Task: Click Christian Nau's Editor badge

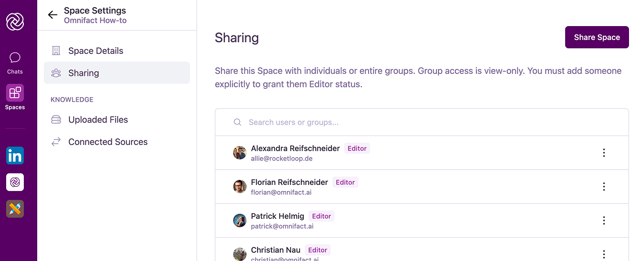Action: point(318,249)
